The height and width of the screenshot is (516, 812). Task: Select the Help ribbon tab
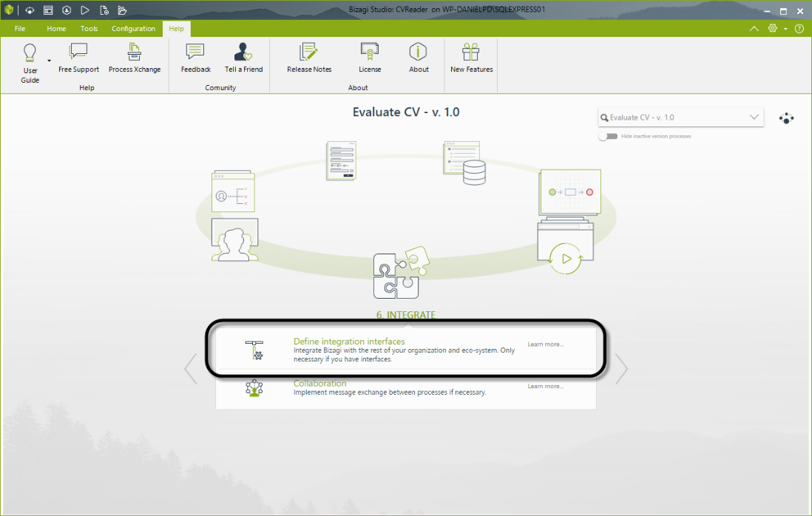pos(176,29)
